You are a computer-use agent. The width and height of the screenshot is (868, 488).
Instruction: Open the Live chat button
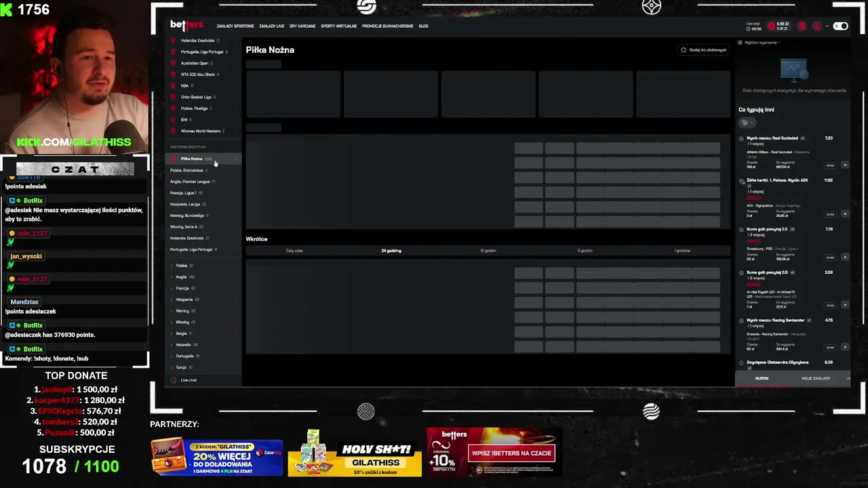[x=184, y=380]
